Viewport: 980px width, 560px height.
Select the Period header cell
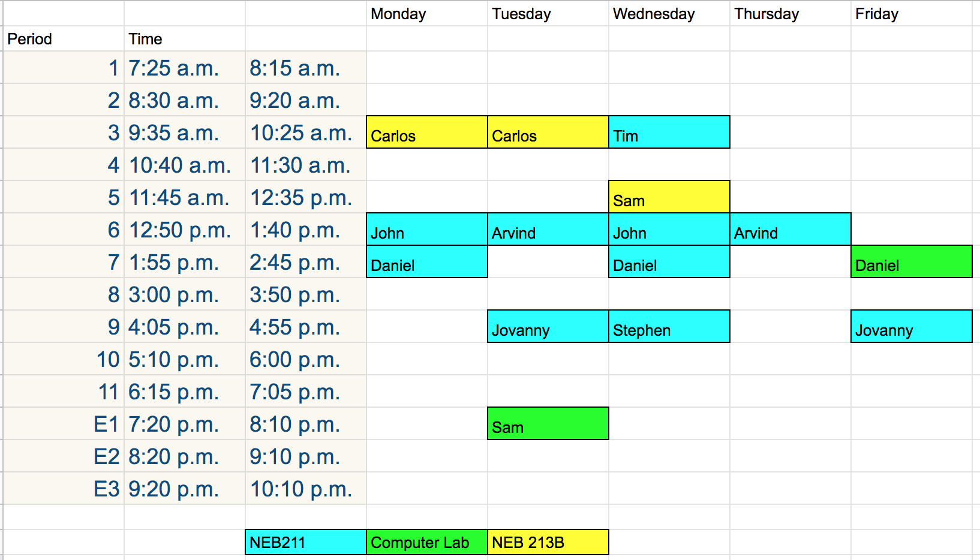[64, 38]
